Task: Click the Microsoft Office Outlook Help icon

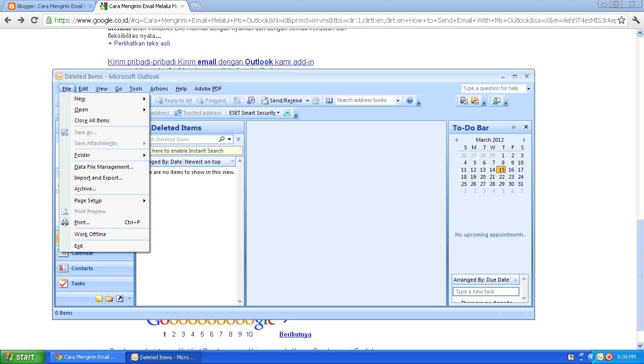Action: pyautogui.click(x=410, y=100)
